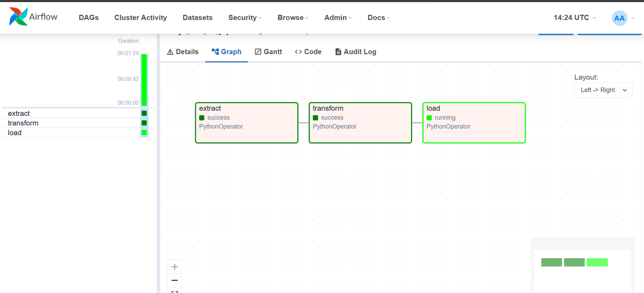Viewport: 644px width, 293px height.
Task: Expand the Docs menu
Action: click(379, 18)
